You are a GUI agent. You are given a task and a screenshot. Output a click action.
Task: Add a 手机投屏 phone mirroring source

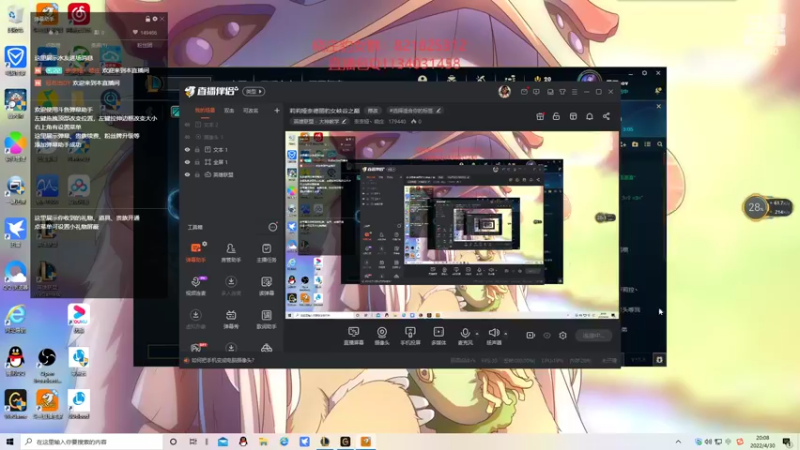pos(410,336)
